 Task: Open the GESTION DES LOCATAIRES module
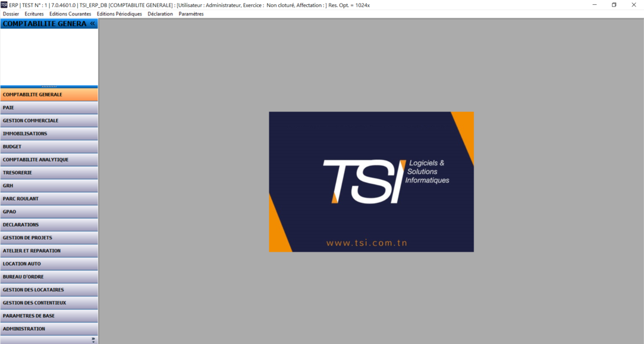point(49,290)
